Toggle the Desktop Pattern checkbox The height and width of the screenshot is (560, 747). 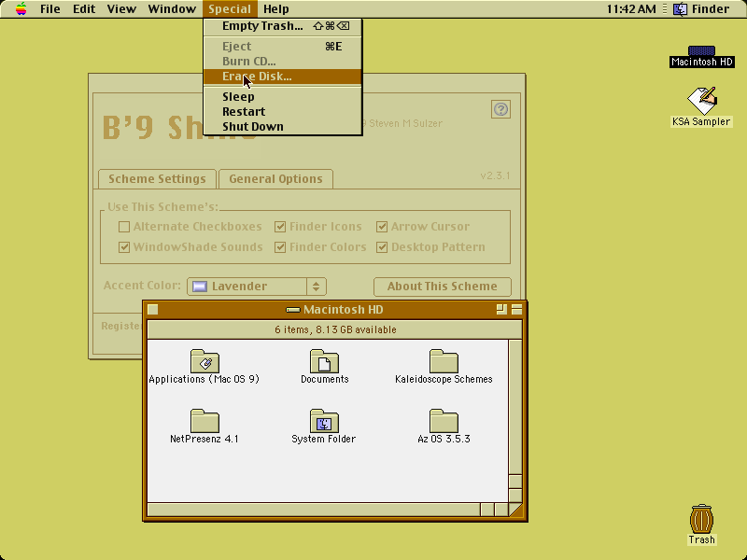coord(382,247)
